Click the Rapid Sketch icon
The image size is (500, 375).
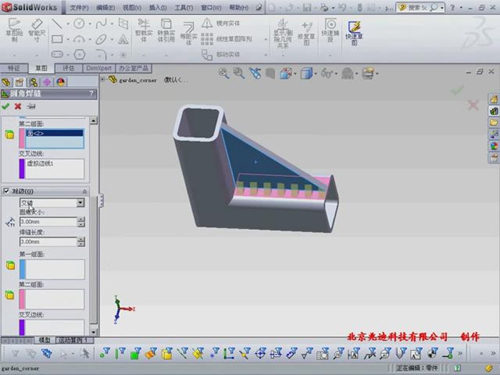354,33
